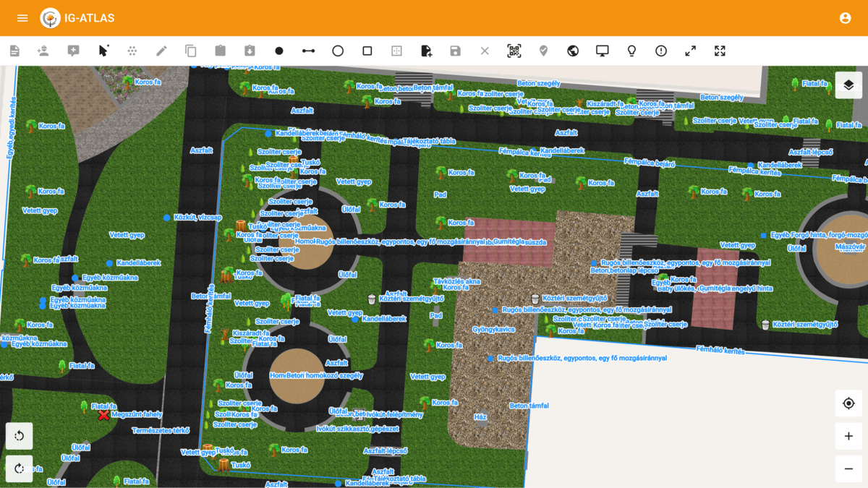
Task: Choose the draw line tool
Action: [308, 51]
